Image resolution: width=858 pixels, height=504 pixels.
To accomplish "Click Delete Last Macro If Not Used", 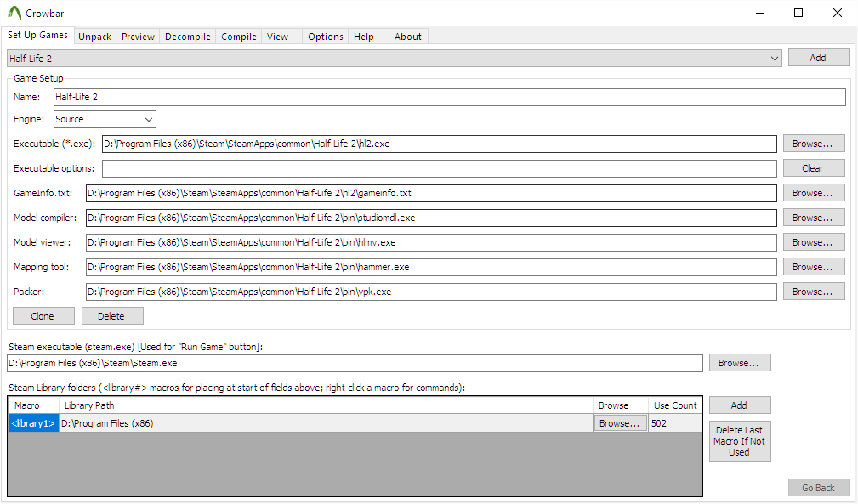I will point(740,441).
